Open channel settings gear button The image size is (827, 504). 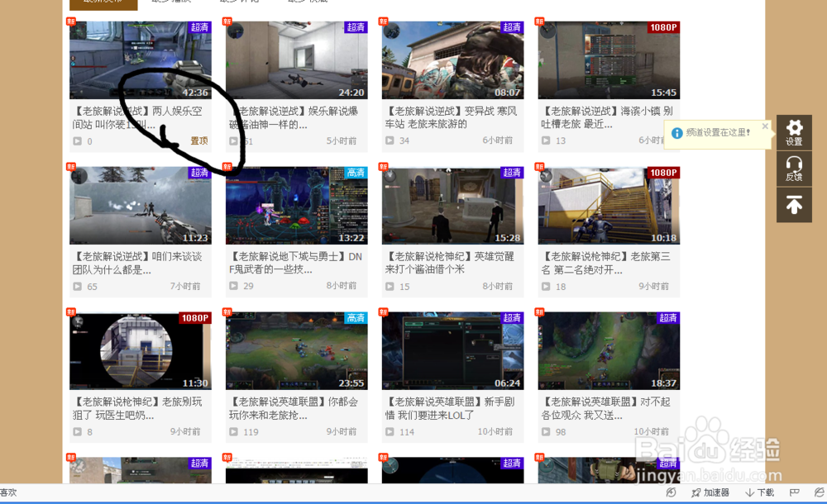point(794,132)
